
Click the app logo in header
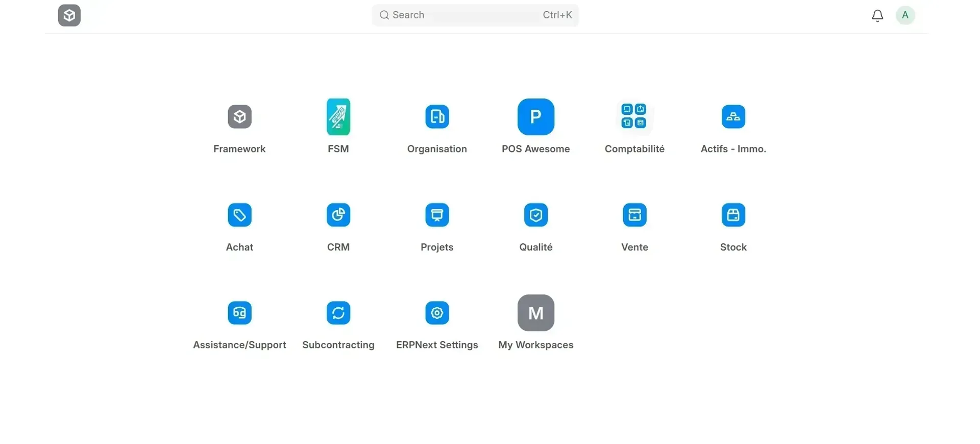(x=69, y=15)
